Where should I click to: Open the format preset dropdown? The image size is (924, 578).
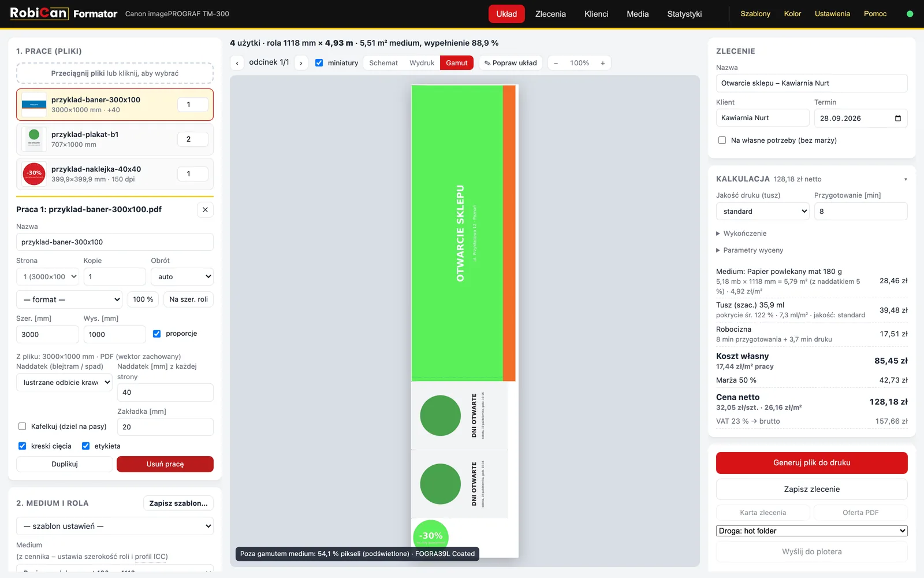click(x=69, y=299)
